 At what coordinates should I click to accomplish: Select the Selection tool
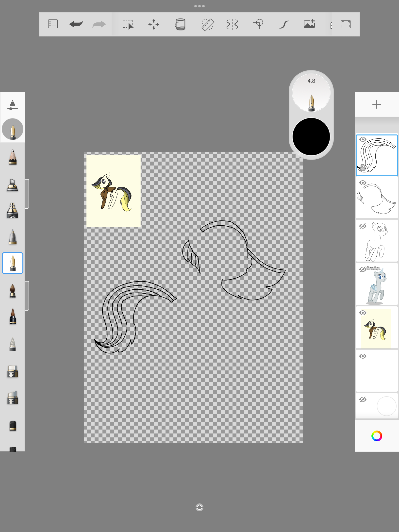[x=128, y=24]
